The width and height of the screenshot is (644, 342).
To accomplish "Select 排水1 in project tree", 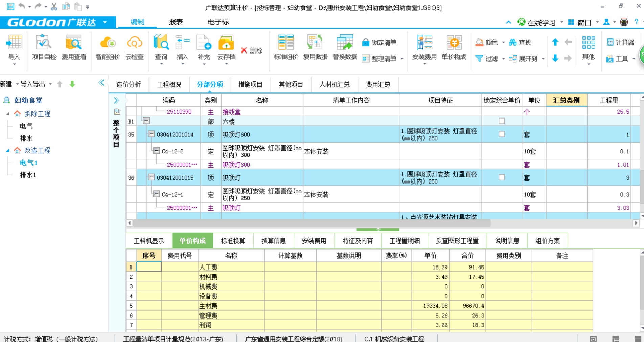I will pyautogui.click(x=28, y=175).
